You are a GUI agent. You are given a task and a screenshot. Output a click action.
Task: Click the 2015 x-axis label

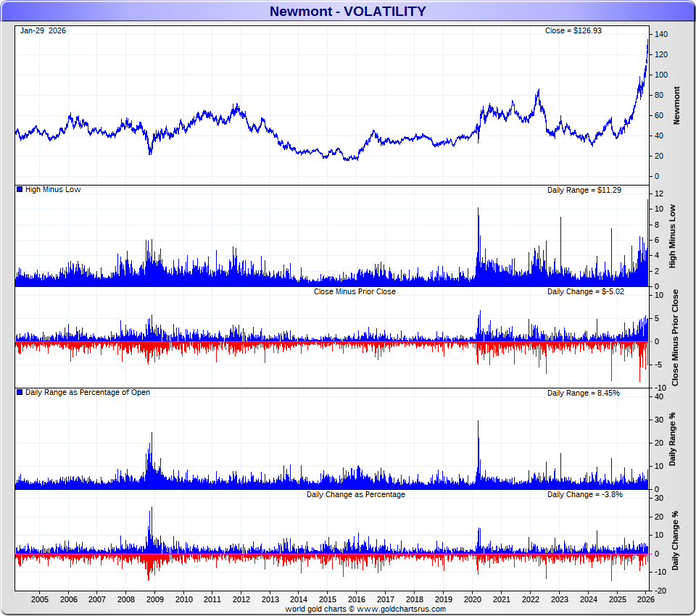tap(328, 599)
